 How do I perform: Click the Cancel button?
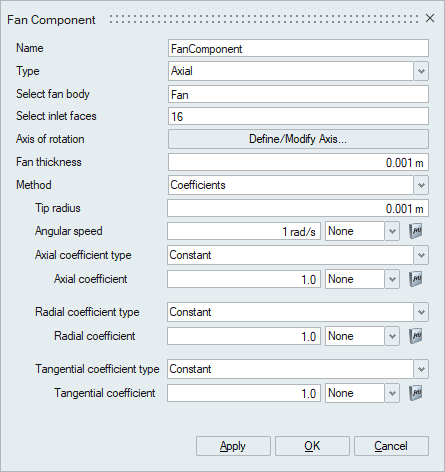[x=391, y=446]
